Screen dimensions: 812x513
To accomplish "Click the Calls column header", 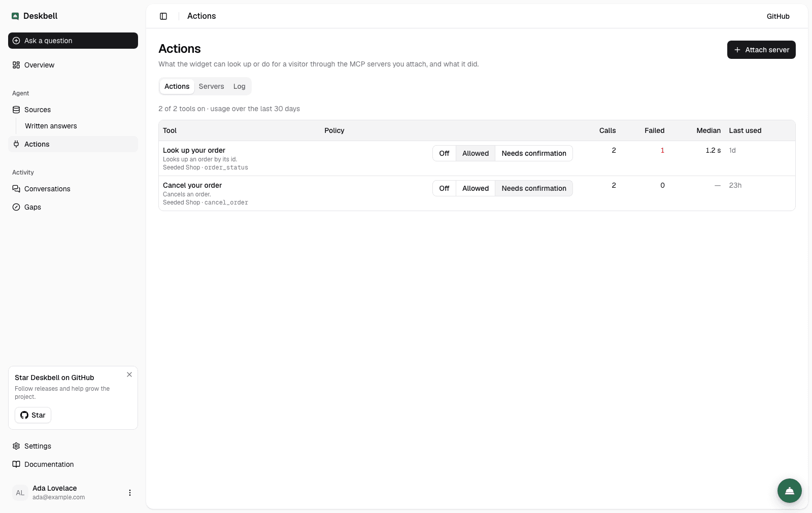I will point(607,130).
